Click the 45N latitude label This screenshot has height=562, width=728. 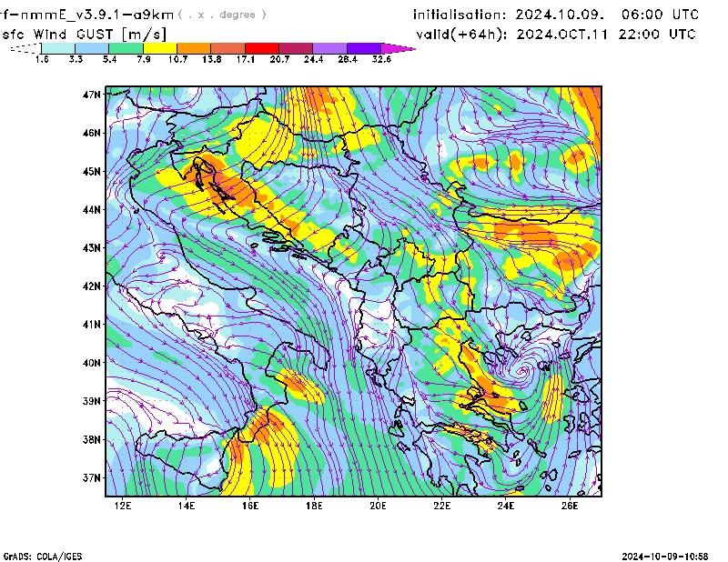coord(92,172)
